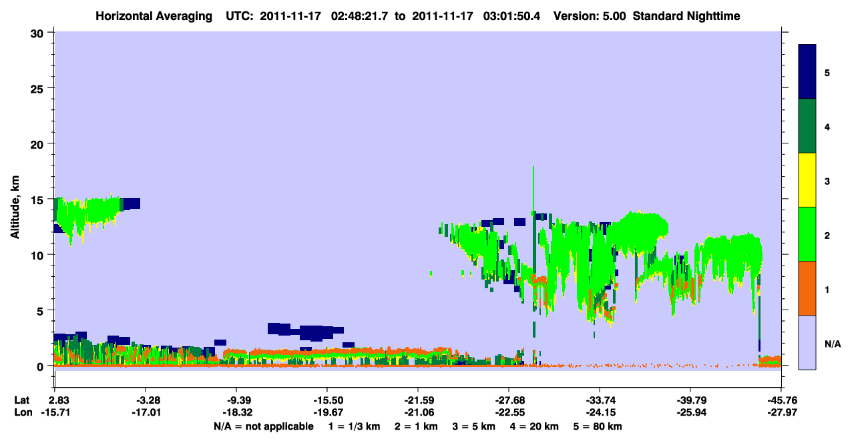Click latitude value -9.39
Viewport: 868px width, 445px height.
click(x=236, y=400)
